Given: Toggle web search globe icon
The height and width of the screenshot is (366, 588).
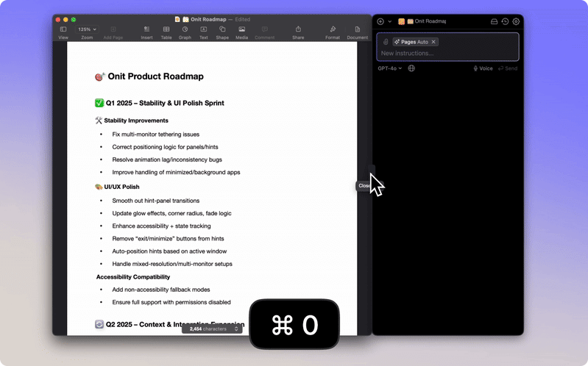Looking at the screenshot, I should [411, 68].
